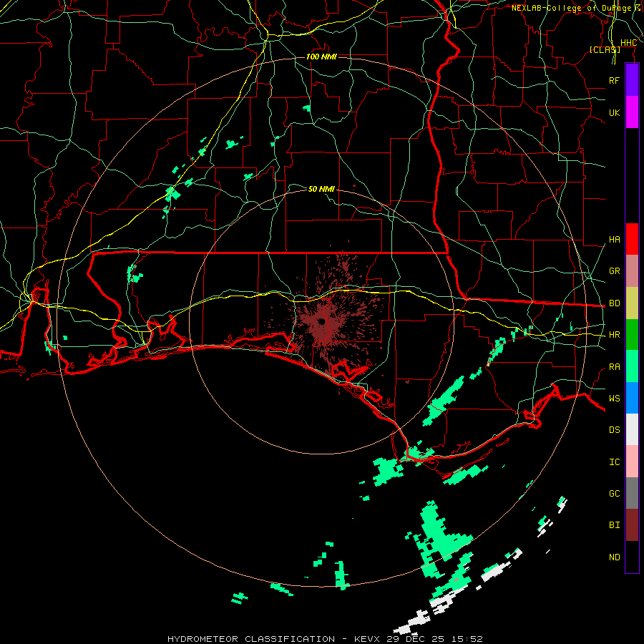The width and height of the screenshot is (644, 644).
Task: Click the DS white legend swatch
Action: [632, 429]
